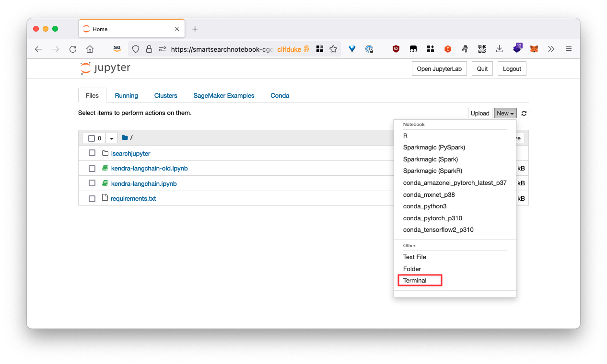The height and width of the screenshot is (364, 607).
Task: Click the figure extension icon
Action: point(465,49)
